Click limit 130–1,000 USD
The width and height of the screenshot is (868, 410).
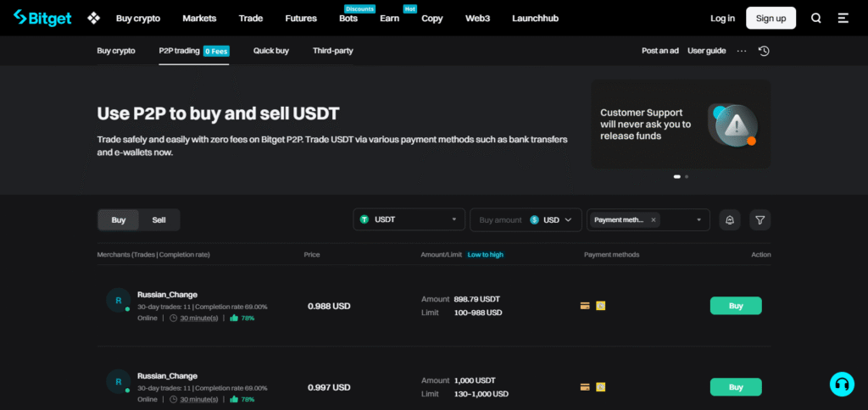(x=481, y=394)
